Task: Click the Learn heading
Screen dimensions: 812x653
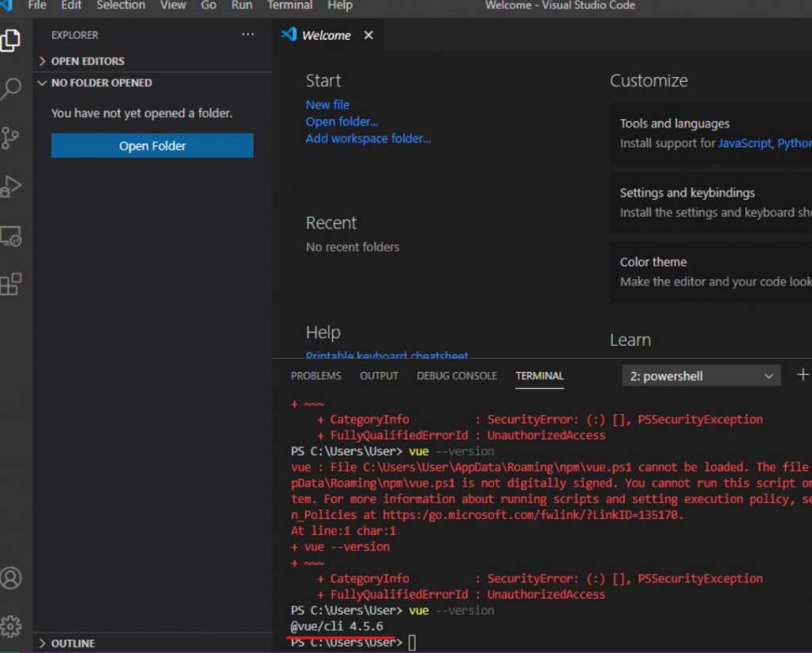Action: pos(630,340)
